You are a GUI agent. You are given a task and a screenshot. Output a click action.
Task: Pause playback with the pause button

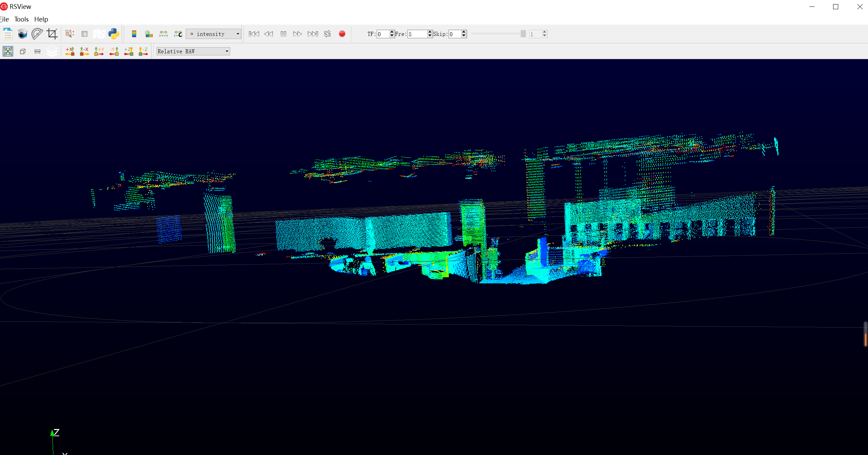coord(283,34)
